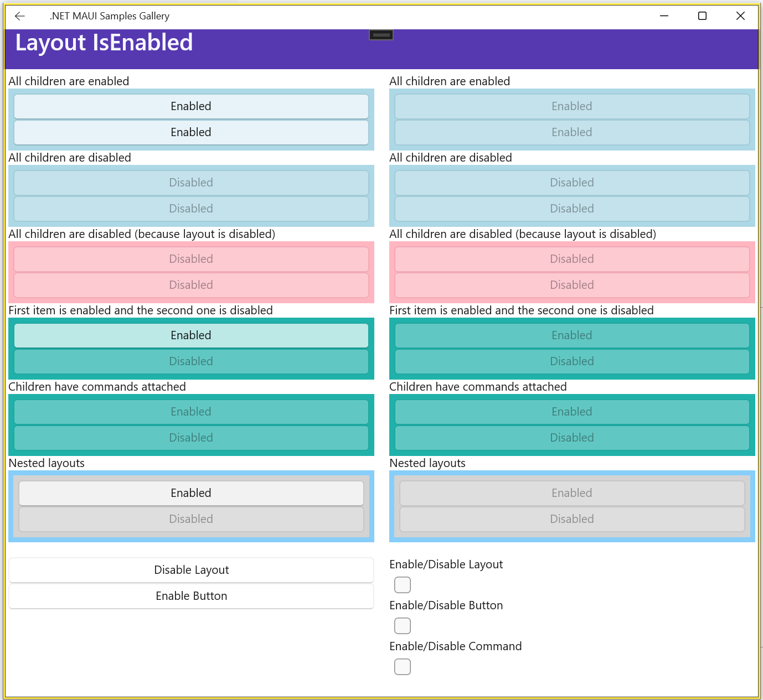Click Enabled button under left "Children have commands attached"
This screenshot has height=700, width=763.
pyautogui.click(x=191, y=412)
